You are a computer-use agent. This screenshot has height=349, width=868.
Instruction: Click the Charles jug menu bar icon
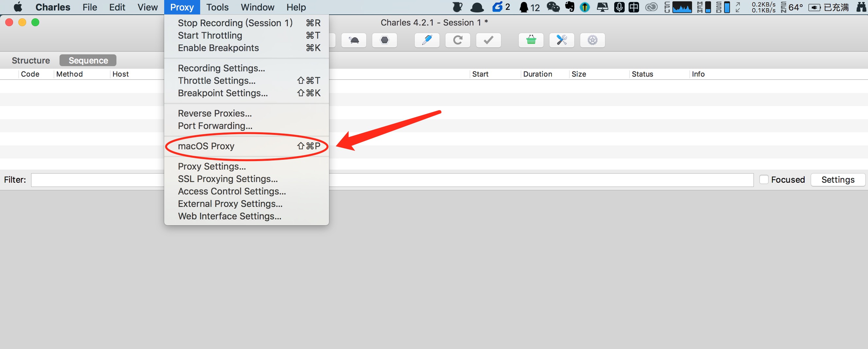point(457,7)
